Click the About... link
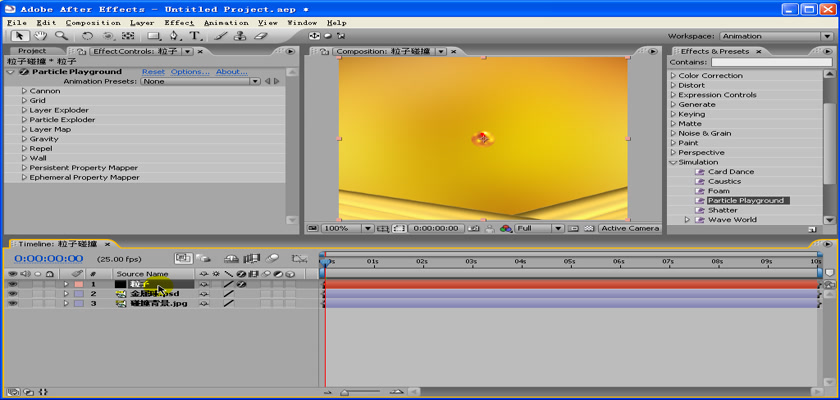The width and height of the screenshot is (840, 400). click(232, 72)
